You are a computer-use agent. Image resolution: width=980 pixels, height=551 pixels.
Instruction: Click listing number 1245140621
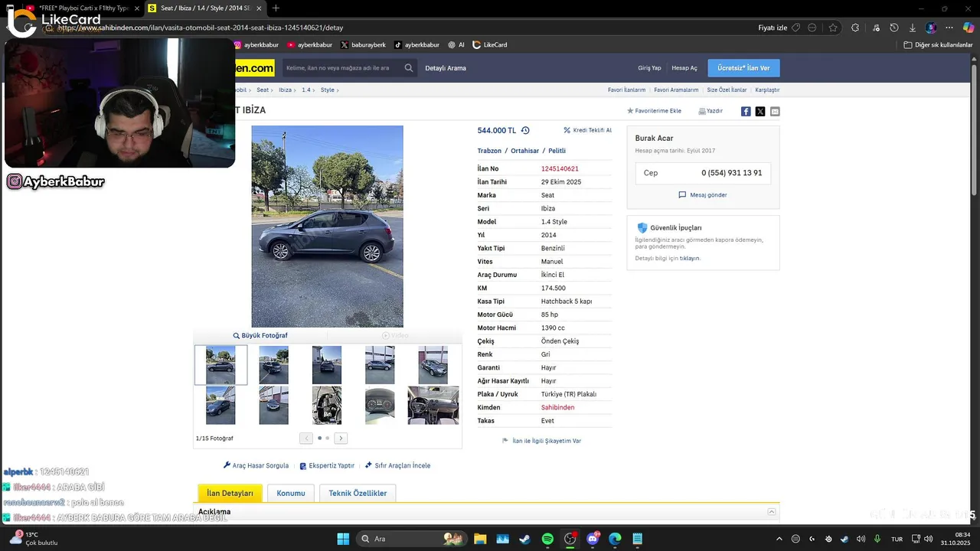560,168
